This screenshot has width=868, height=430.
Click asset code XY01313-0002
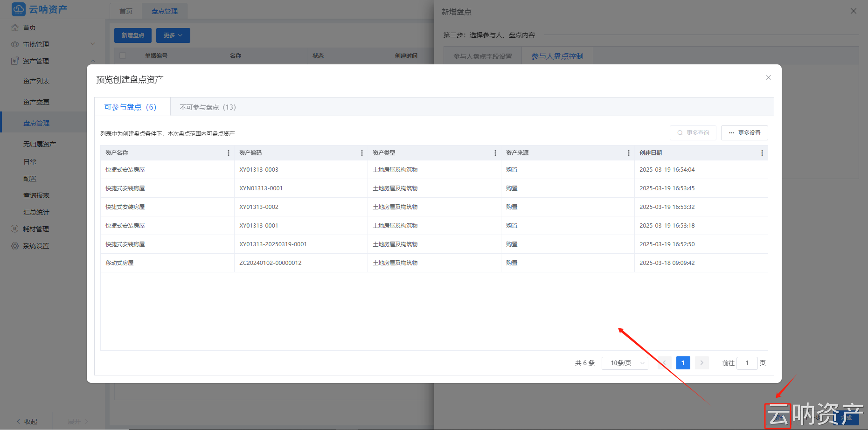tap(259, 207)
